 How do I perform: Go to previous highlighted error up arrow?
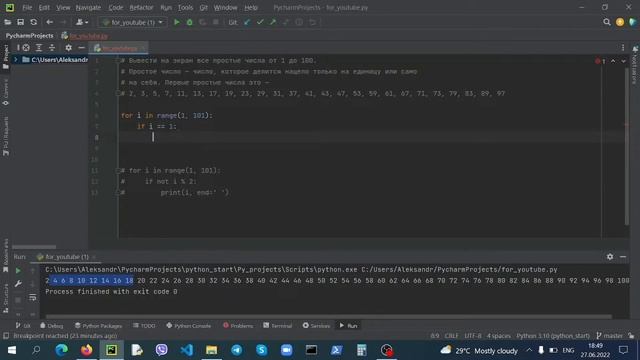pyautogui.click(x=613, y=61)
